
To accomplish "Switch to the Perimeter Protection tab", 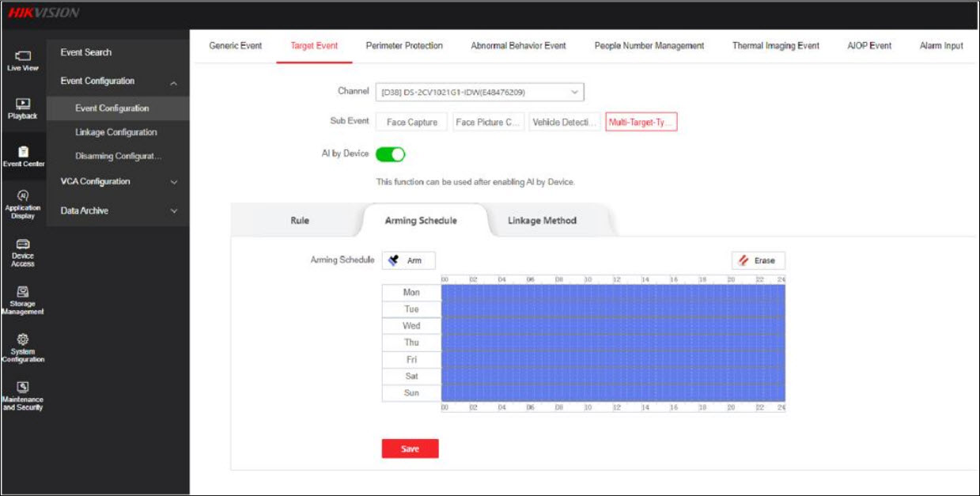I will (x=403, y=46).
